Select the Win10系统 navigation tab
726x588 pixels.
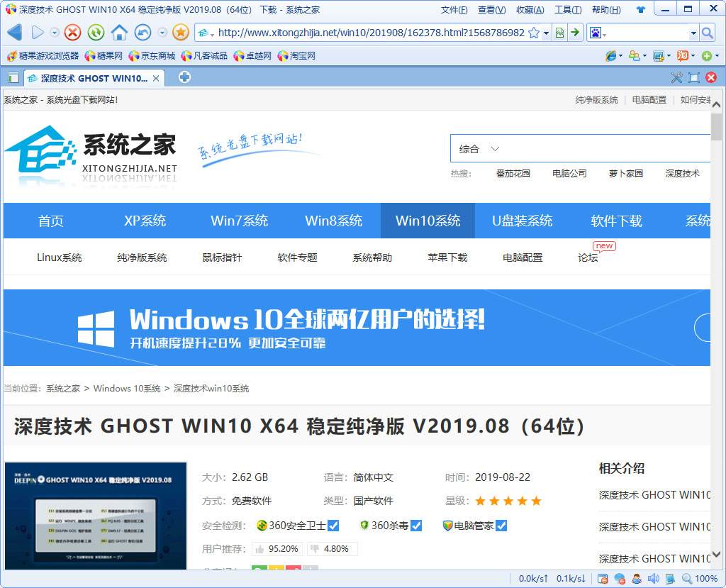428,221
